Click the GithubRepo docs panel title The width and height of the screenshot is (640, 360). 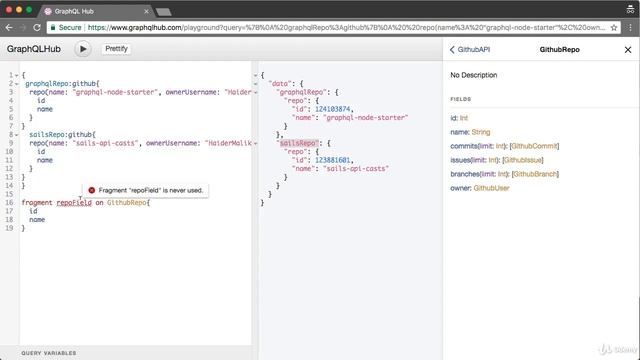tap(560, 49)
